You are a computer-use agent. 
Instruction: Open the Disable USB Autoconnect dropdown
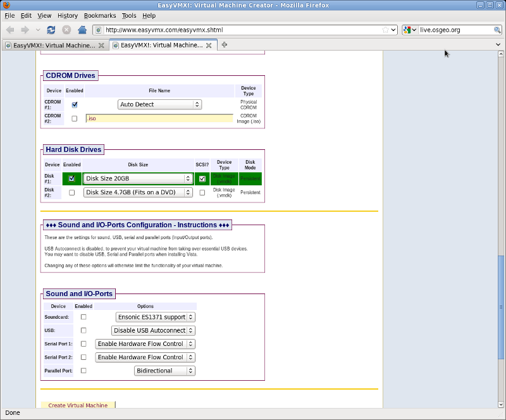point(153,331)
